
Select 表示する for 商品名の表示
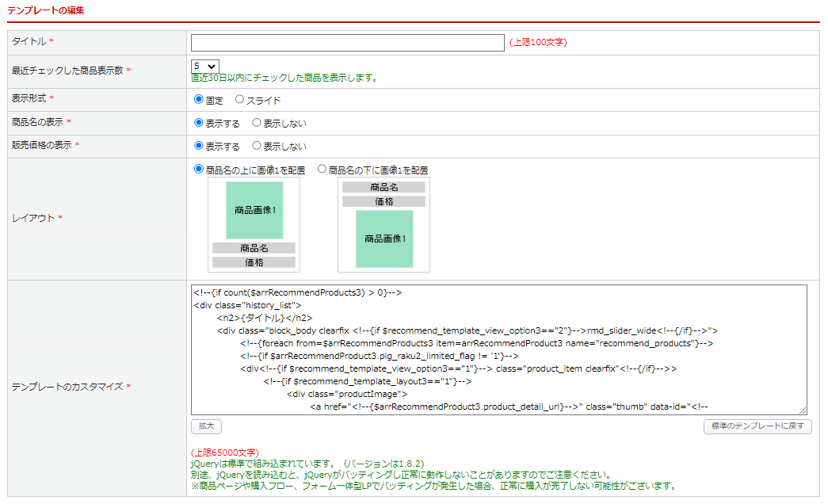point(199,123)
